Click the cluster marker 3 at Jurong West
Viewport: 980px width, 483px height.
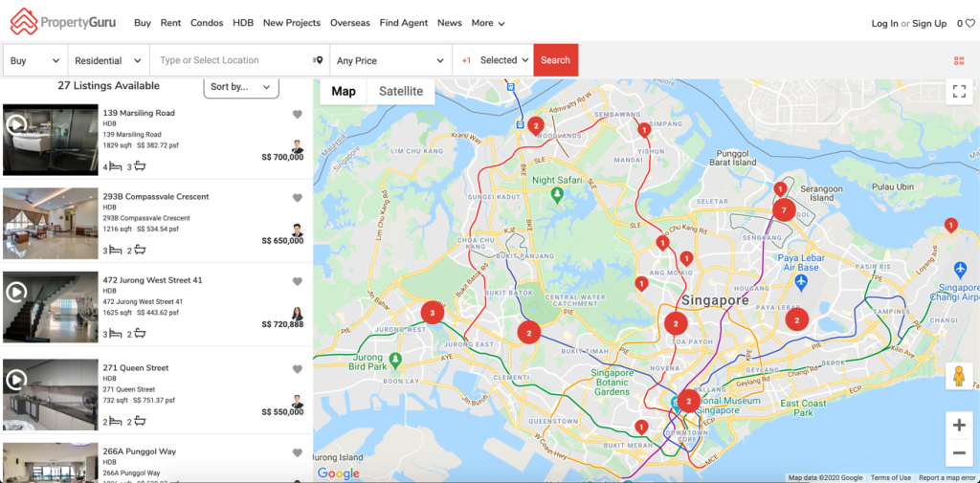[432, 312]
